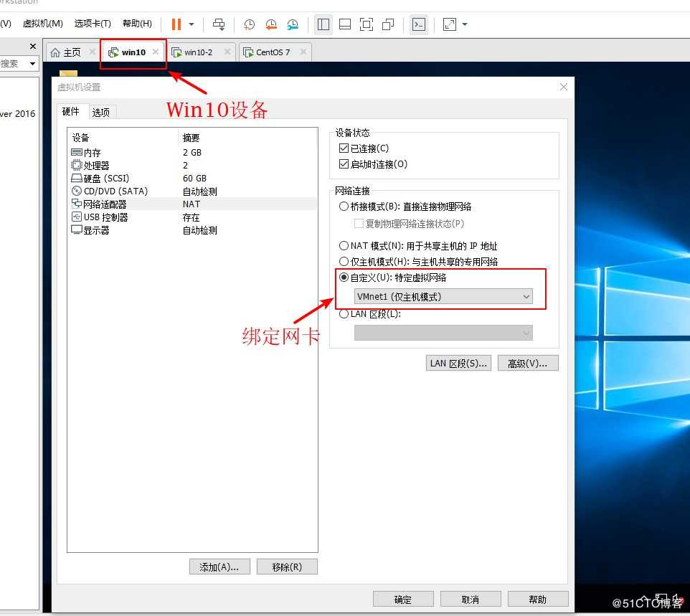Toggle the thumbnail bar view icon
The width and height of the screenshot is (690, 616).
(345, 24)
